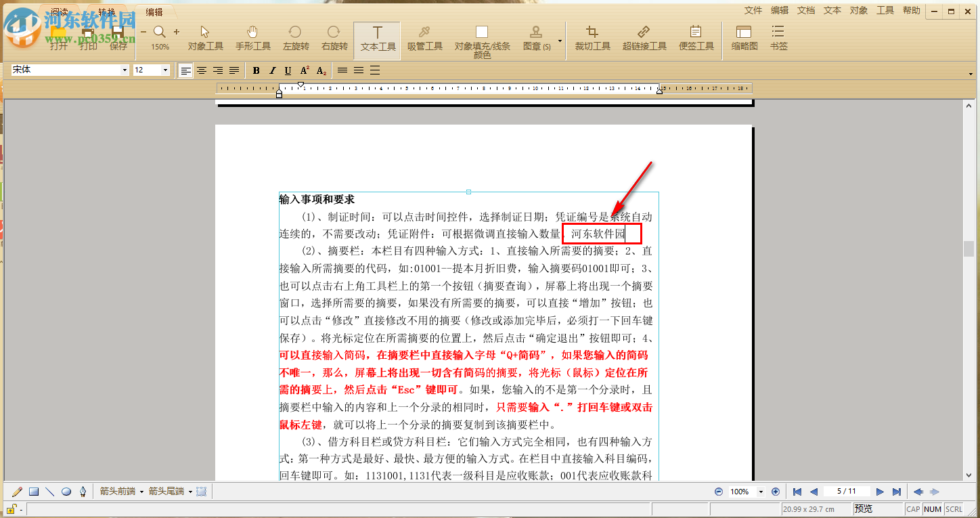Click the zoom out minus control
Image resolution: width=980 pixels, height=518 pixels.
(143, 30)
